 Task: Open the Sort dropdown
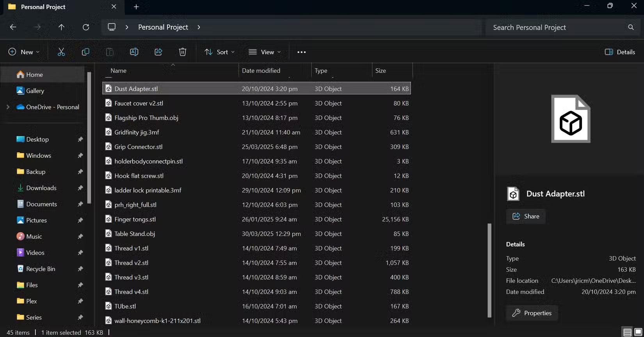tap(220, 52)
